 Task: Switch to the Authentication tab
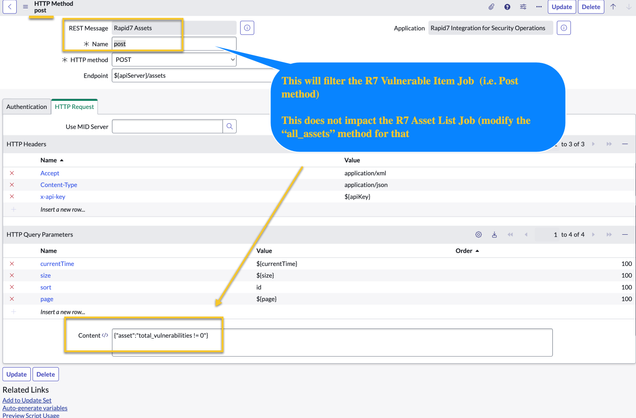coord(26,107)
